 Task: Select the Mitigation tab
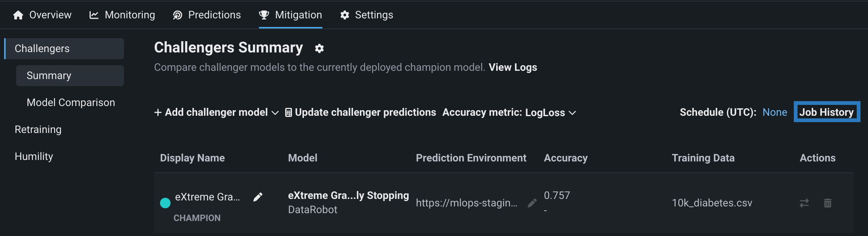point(290,15)
